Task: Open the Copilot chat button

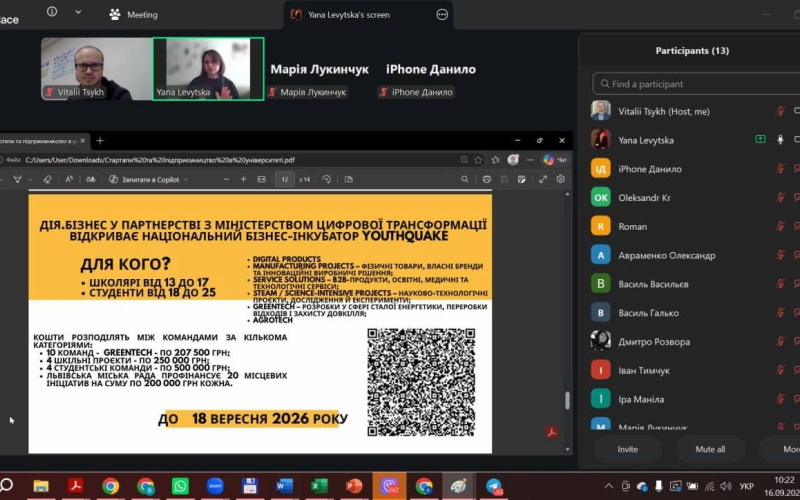Action: click(x=555, y=160)
